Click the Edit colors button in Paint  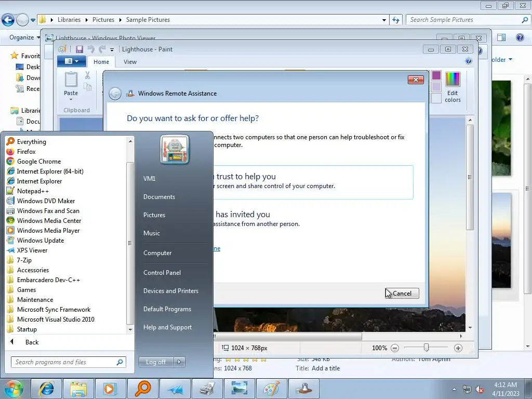[x=453, y=87]
